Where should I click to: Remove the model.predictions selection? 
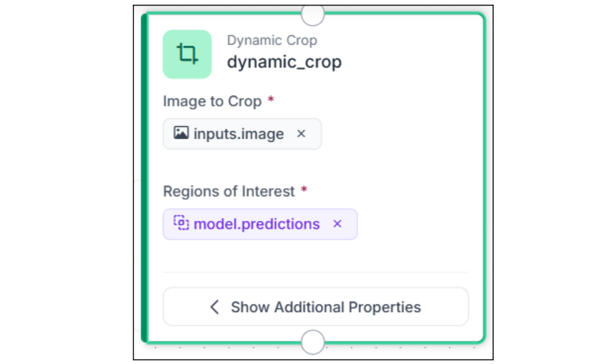[x=338, y=224]
